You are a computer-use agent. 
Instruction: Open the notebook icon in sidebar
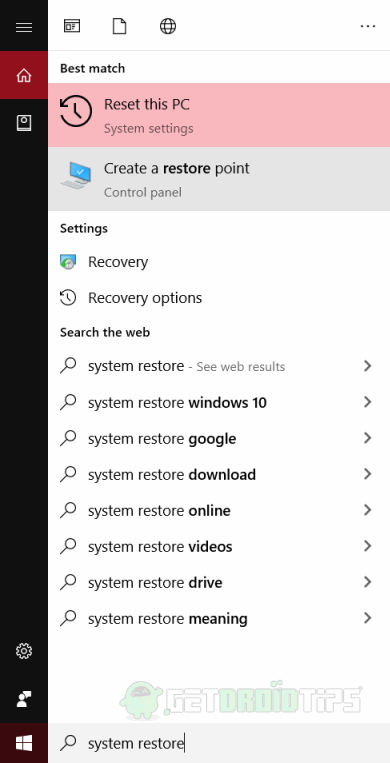coord(24,123)
